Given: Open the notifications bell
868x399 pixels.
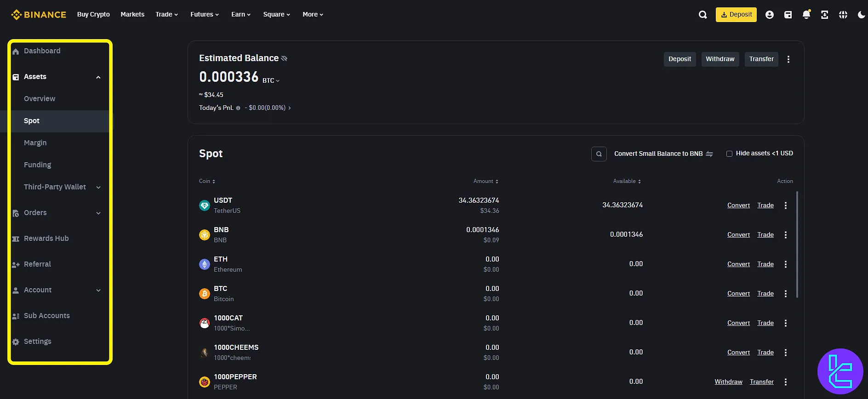Looking at the screenshot, I should coord(806,15).
